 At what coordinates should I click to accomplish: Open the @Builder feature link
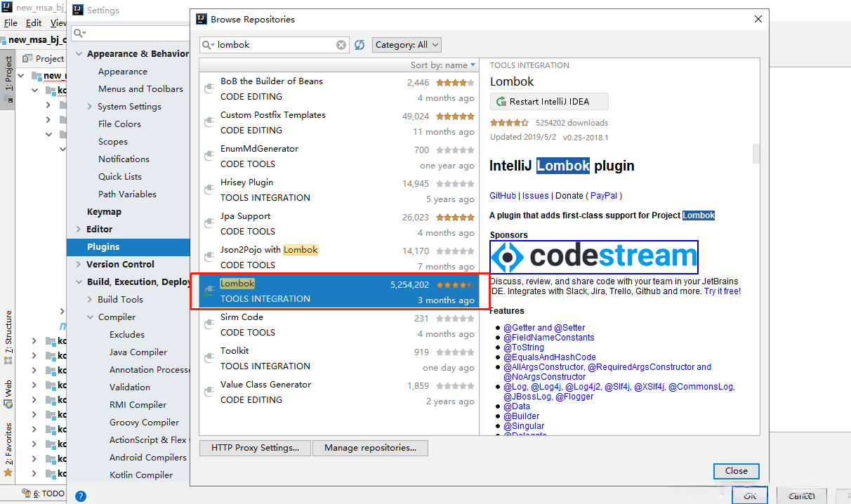pyautogui.click(x=522, y=416)
